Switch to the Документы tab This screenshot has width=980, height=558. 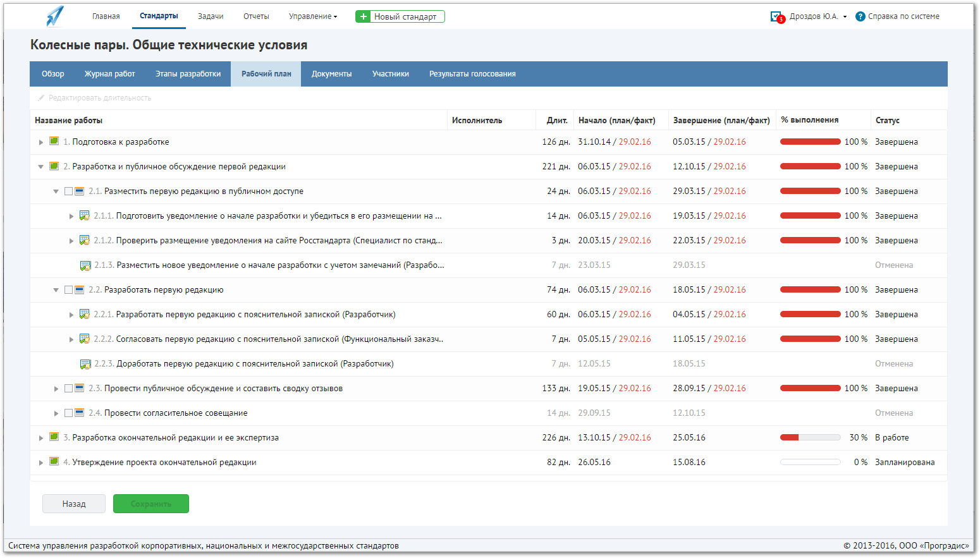331,74
